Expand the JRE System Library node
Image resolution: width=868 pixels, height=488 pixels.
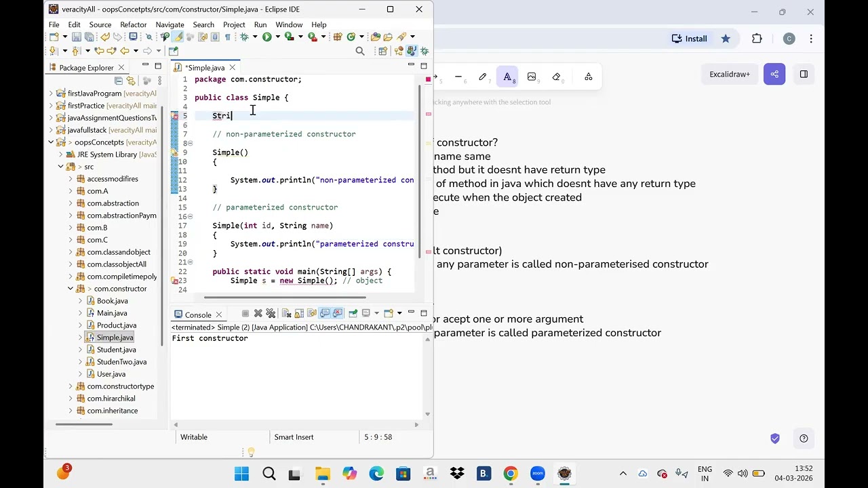[x=60, y=155]
